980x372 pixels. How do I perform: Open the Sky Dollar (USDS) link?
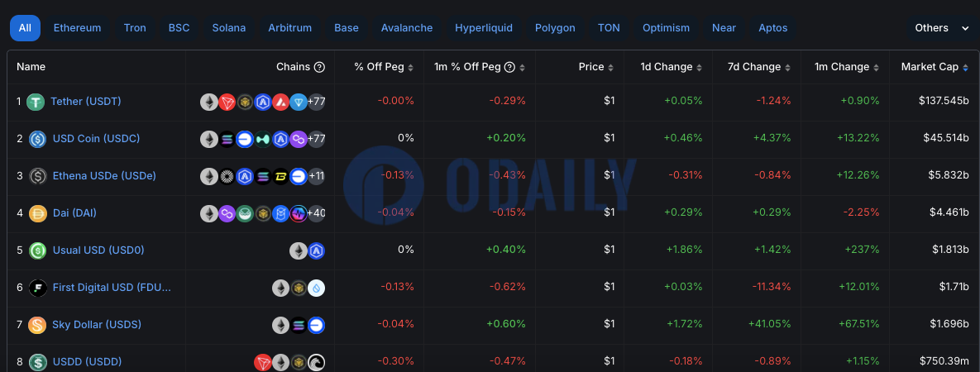coord(97,325)
